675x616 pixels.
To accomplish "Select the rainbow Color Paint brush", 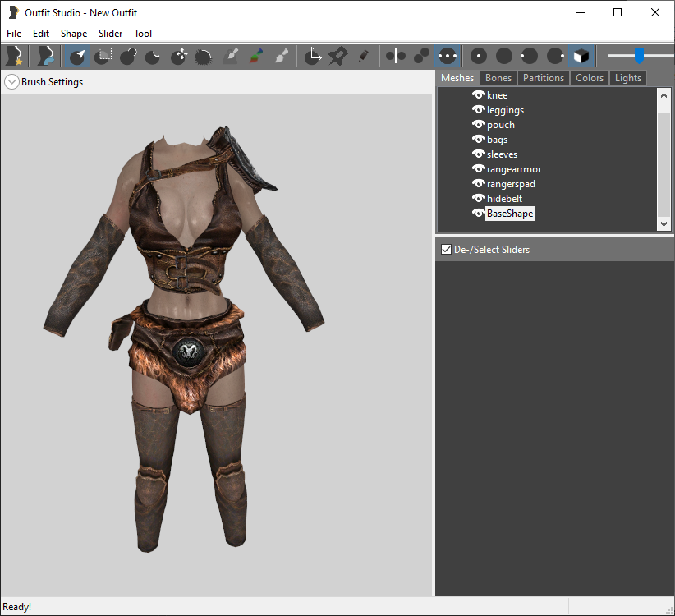I will [256, 56].
